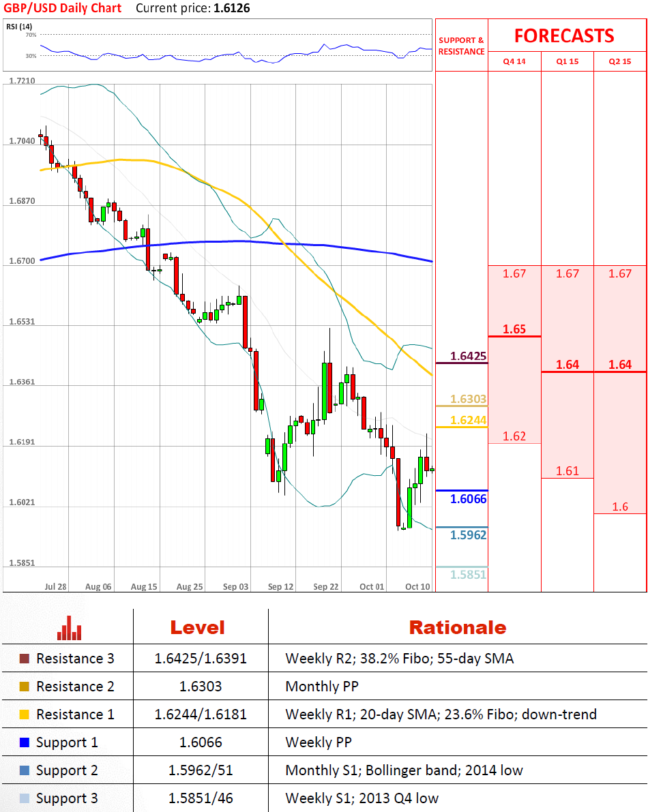Select the 'Resistance 2' row label
The width and height of the screenshot is (648, 812).
[x=75, y=687]
